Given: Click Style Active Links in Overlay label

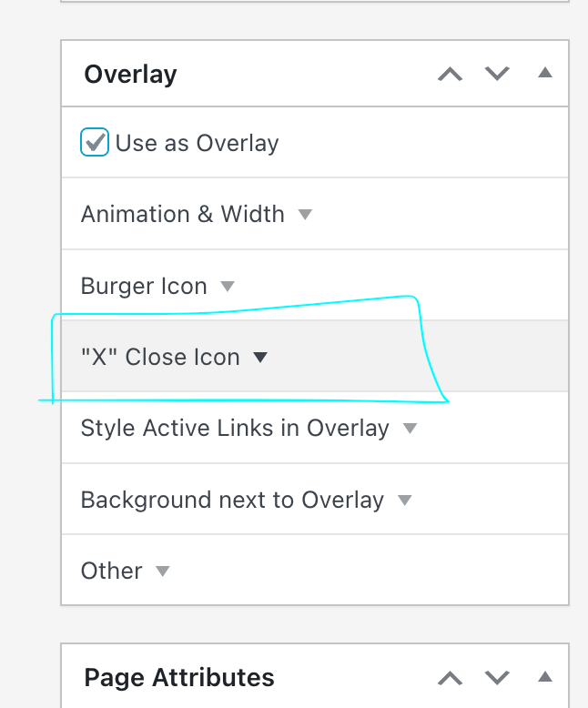Looking at the screenshot, I should click(235, 429).
